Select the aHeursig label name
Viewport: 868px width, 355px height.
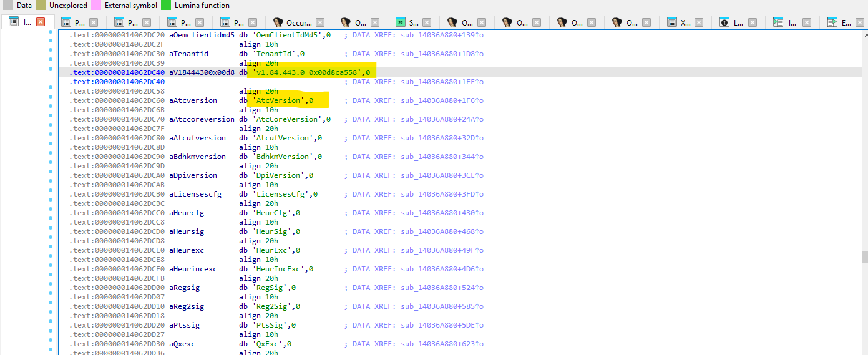[x=187, y=231]
